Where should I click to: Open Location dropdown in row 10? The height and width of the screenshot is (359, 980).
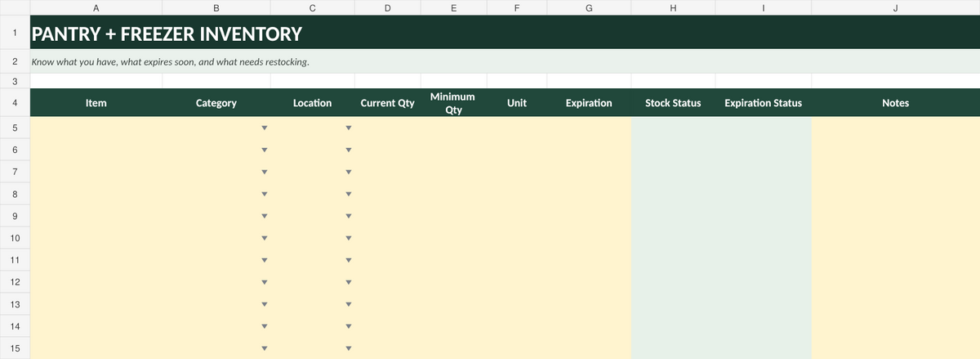[x=348, y=239]
